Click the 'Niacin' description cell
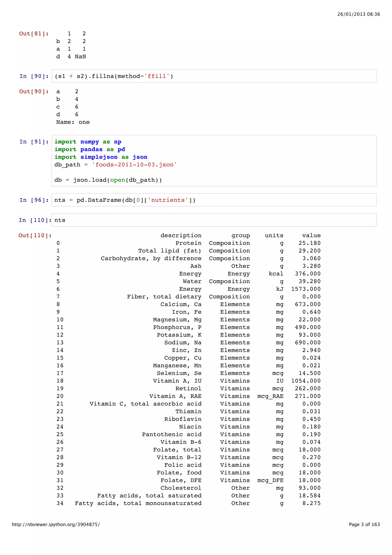This screenshot has width=392, height=555. coord(190,427)
